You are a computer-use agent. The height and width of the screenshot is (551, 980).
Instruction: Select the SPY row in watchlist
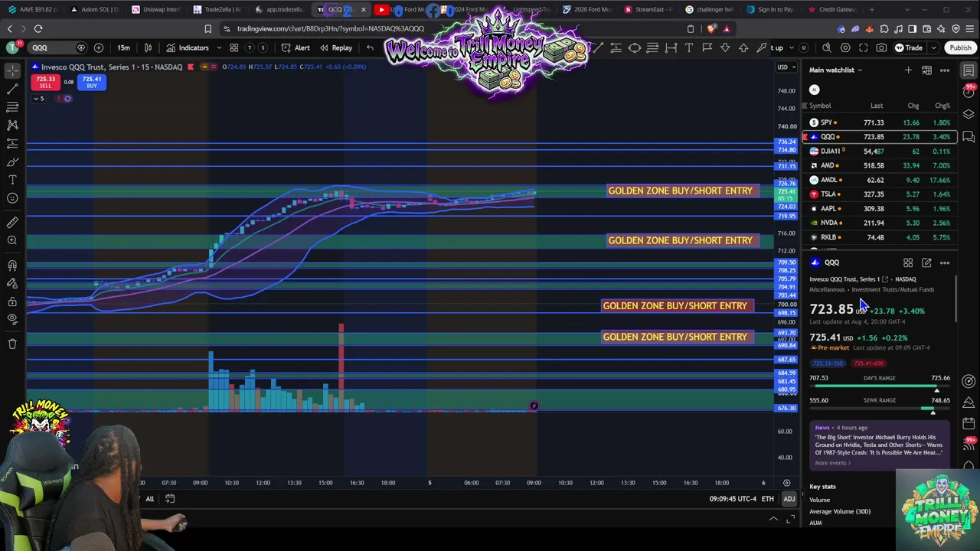click(879, 122)
